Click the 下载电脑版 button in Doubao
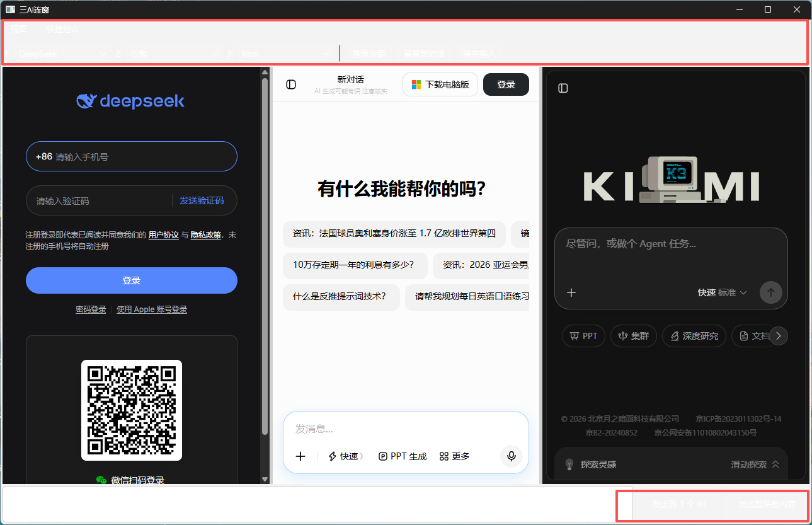The width and height of the screenshot is (812, 525). click(x=440, y=84)
